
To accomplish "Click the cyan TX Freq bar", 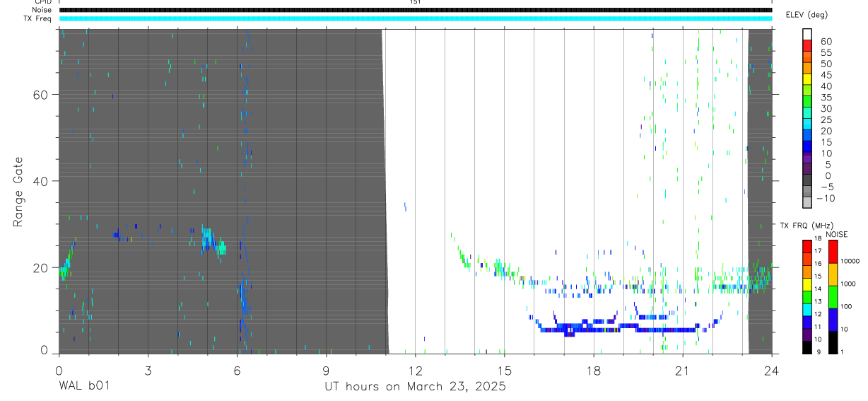I will (x=416, y=18).
